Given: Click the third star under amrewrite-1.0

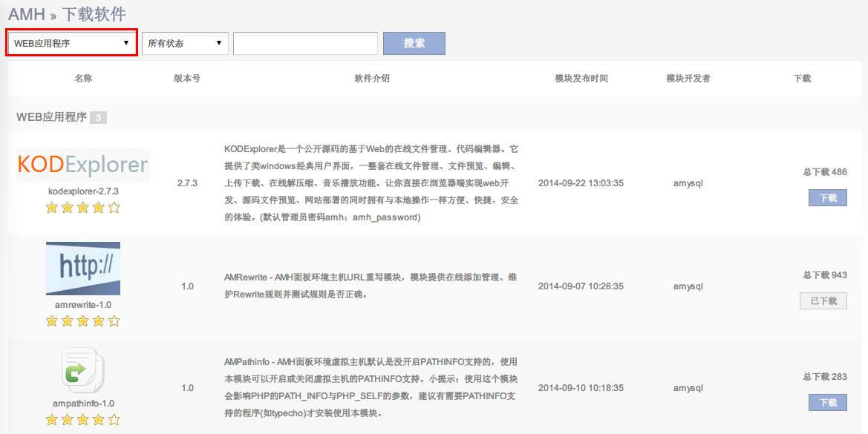Looking at the screenshot, I should pyautogui.click(x=83, y=321).
